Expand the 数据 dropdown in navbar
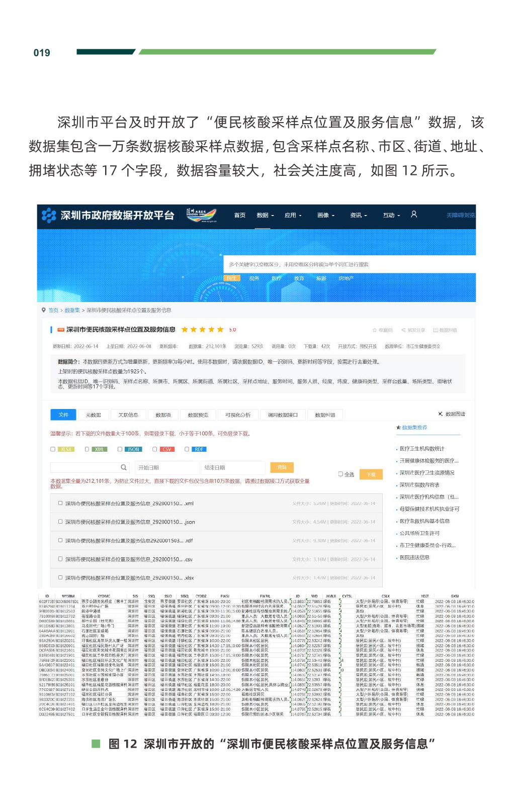The height and width of the screenshot is (812, 513). [265, 216]
